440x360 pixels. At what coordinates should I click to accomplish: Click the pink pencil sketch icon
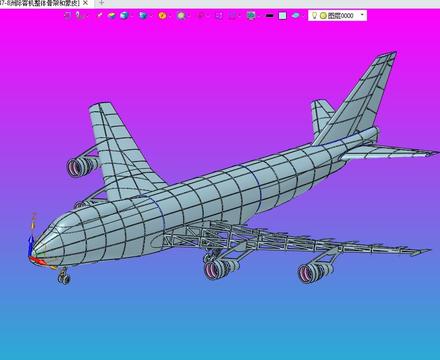click(x=99, y=15)
